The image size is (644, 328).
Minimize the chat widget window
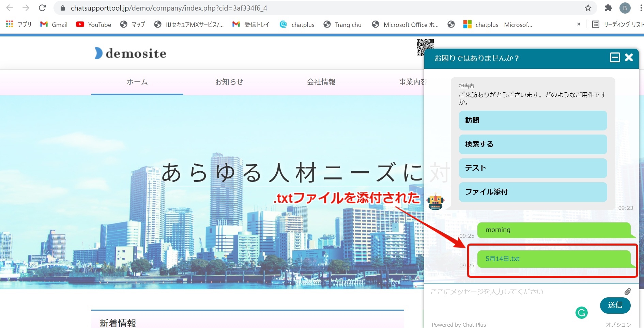pos(615,58)
